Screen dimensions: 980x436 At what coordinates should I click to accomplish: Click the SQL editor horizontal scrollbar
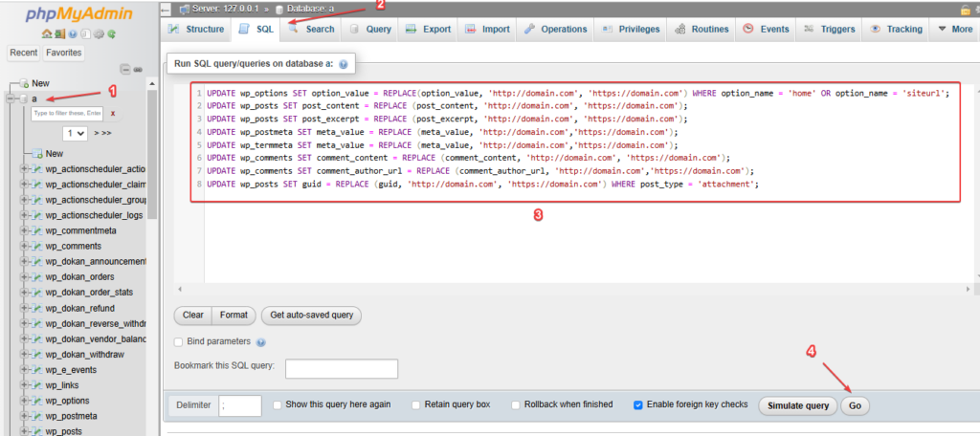coord(574,289)
